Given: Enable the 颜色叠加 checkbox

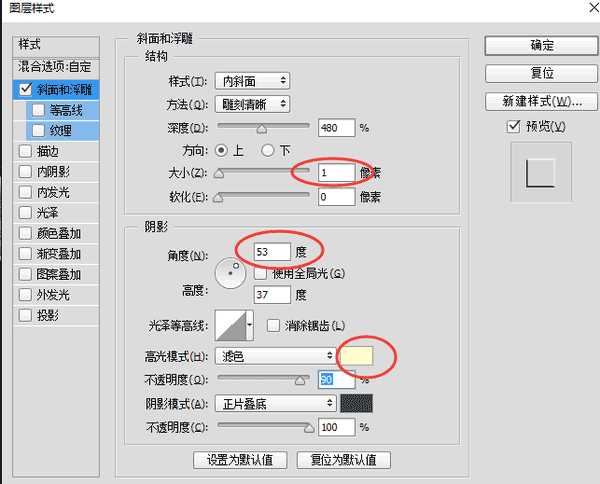Looking at the screenshot, I should pyautogui.click(x=25, y=233).
